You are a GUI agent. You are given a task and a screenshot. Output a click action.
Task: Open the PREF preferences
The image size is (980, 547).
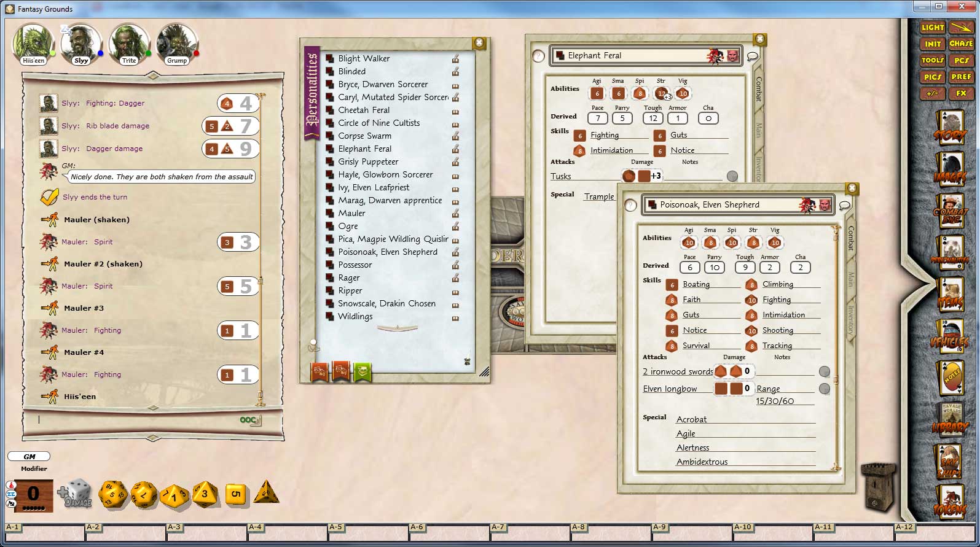961,77
